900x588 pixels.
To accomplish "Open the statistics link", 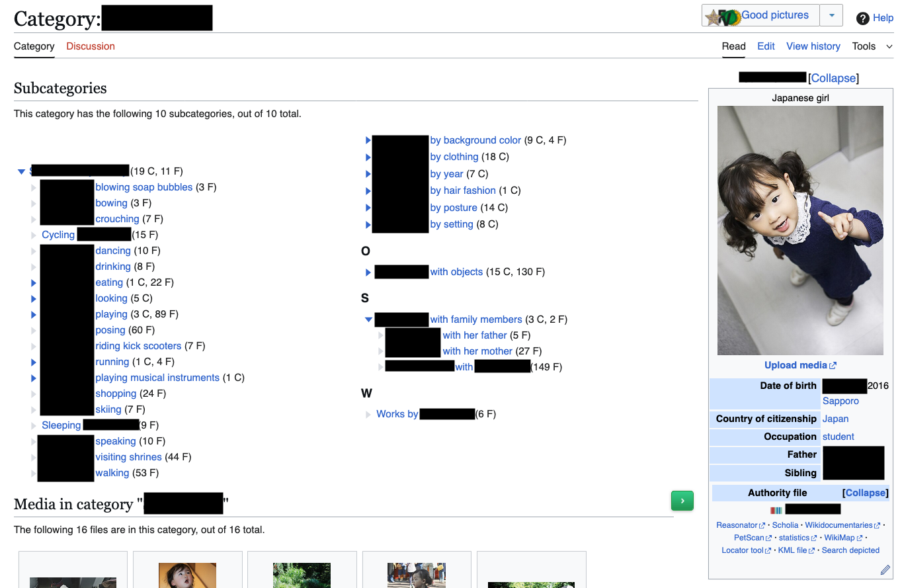I will [794, 538].
